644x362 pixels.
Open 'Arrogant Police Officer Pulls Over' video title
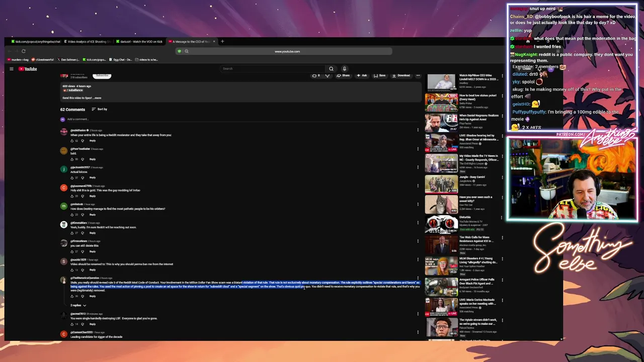click(477, 282)
